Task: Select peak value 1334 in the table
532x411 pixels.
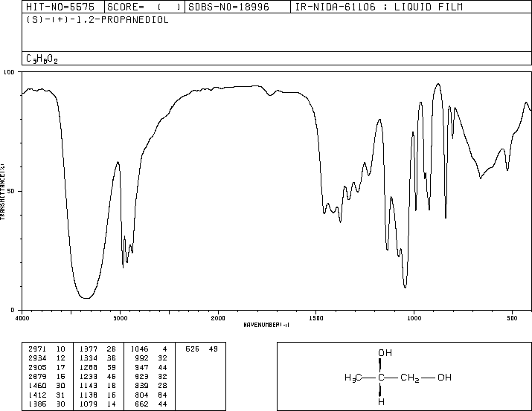Action: click(89, 358)
